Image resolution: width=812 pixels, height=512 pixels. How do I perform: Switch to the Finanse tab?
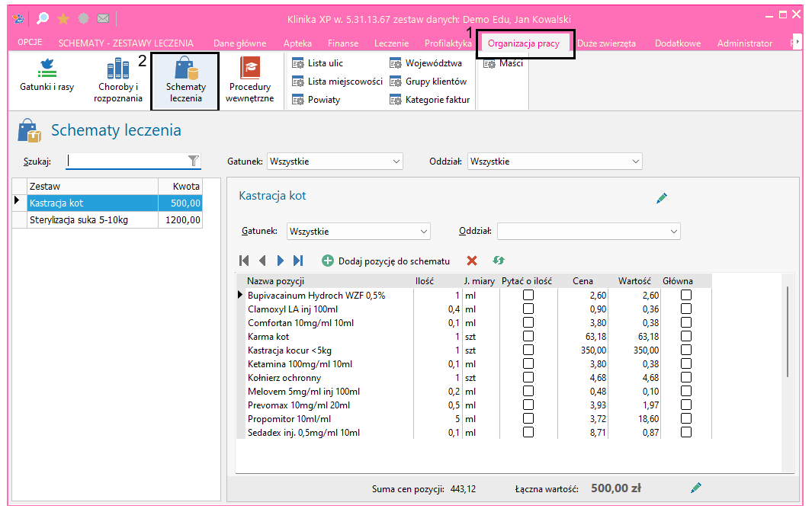point(343,43)
